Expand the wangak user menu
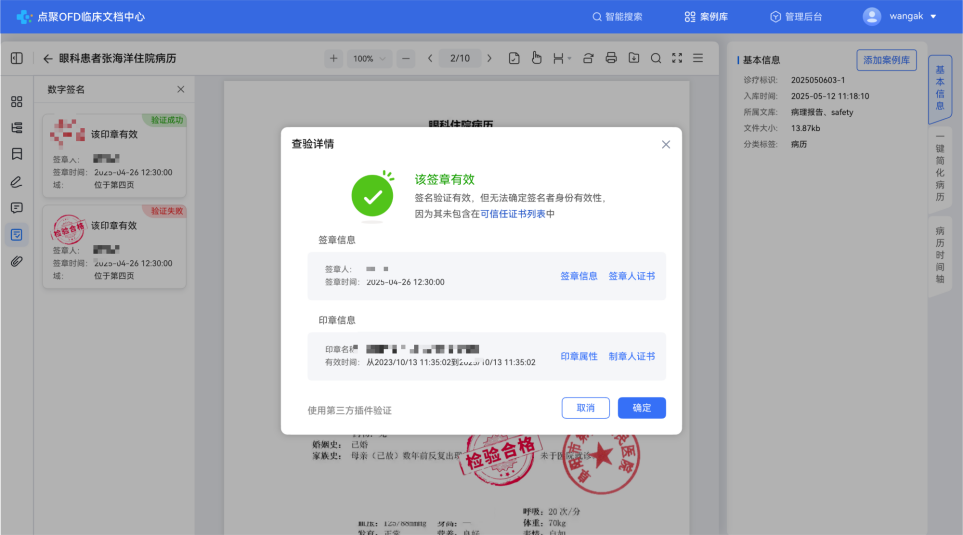The width and height of the screenshot is (963, 535). pos(900,16)
